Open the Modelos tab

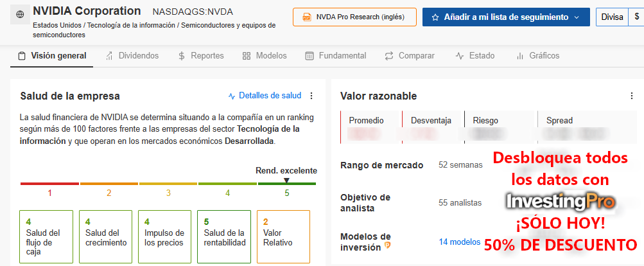pyautogui.click(x=265, y=55)
